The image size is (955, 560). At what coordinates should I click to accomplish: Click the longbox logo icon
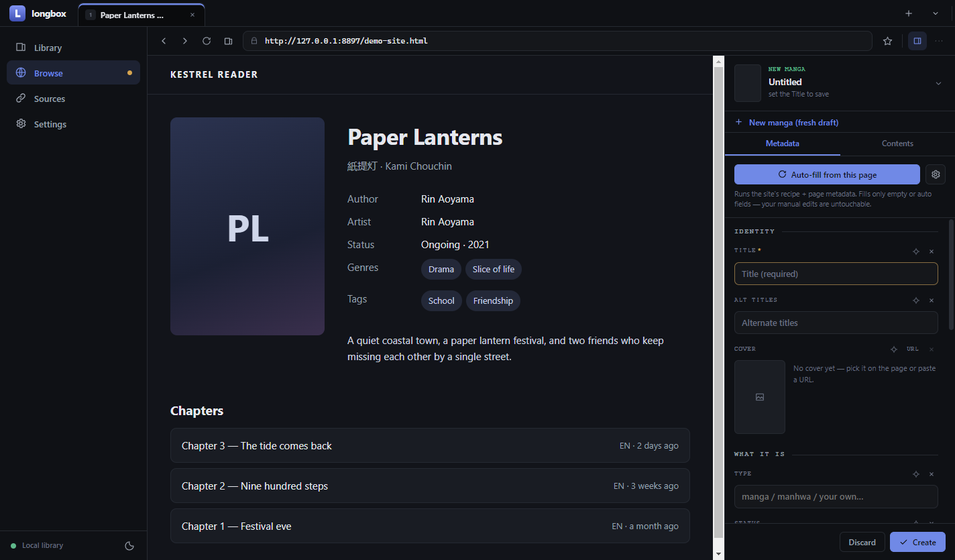[x=17, y=13]
